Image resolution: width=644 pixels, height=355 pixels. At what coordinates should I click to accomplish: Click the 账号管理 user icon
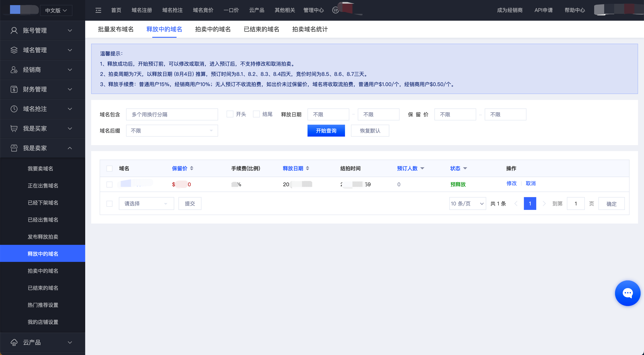14,30
